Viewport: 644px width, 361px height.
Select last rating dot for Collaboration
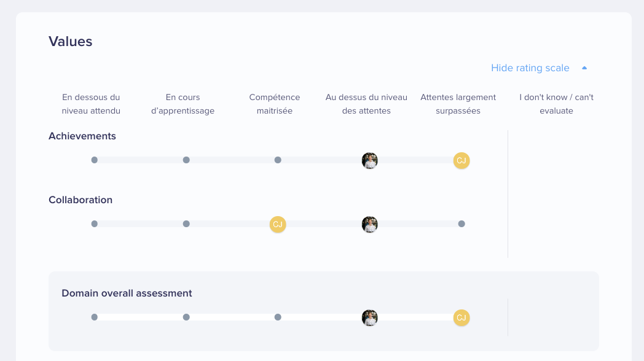pos(461,224)
